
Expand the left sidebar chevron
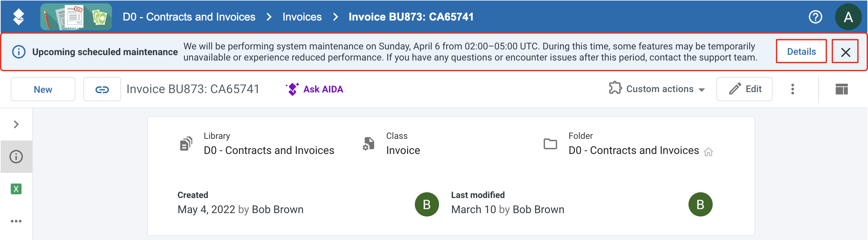(x=16, y=124)
